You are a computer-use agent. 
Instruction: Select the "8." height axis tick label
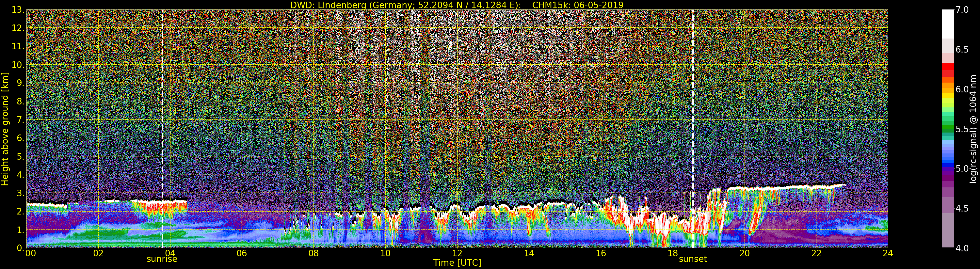pos(20,102)
